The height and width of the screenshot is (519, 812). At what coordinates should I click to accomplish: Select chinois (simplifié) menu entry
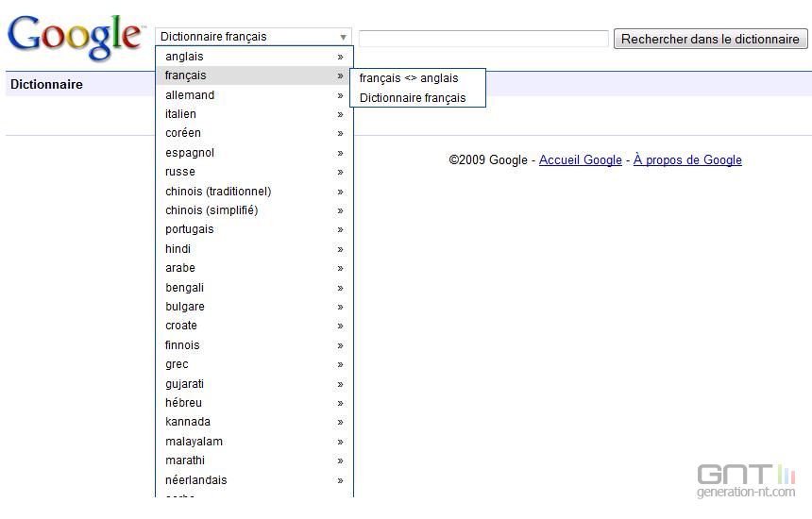click(211, 210)
